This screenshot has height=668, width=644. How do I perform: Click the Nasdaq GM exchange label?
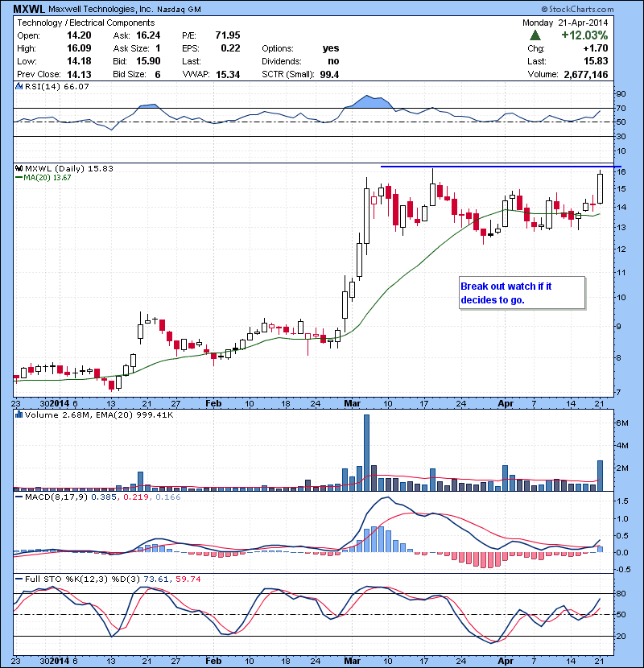point(179,10)
